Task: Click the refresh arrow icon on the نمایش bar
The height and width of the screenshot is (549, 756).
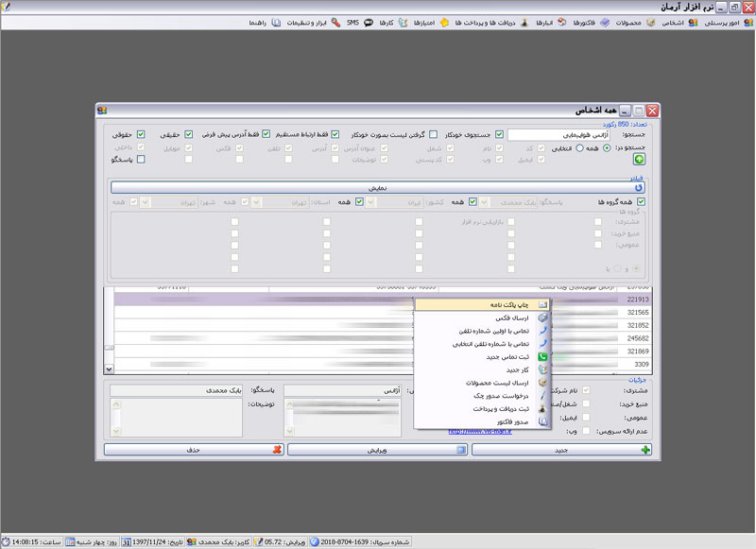Action: (639, 187)
